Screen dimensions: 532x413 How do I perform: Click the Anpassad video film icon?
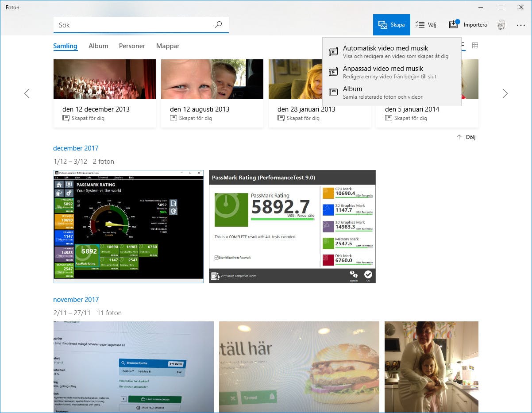point(333,72)
